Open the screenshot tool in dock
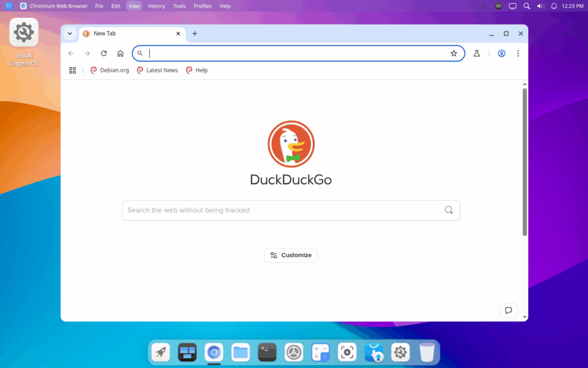Image resolution: width=588 pixels, height=368 pixels. (347, 352)
